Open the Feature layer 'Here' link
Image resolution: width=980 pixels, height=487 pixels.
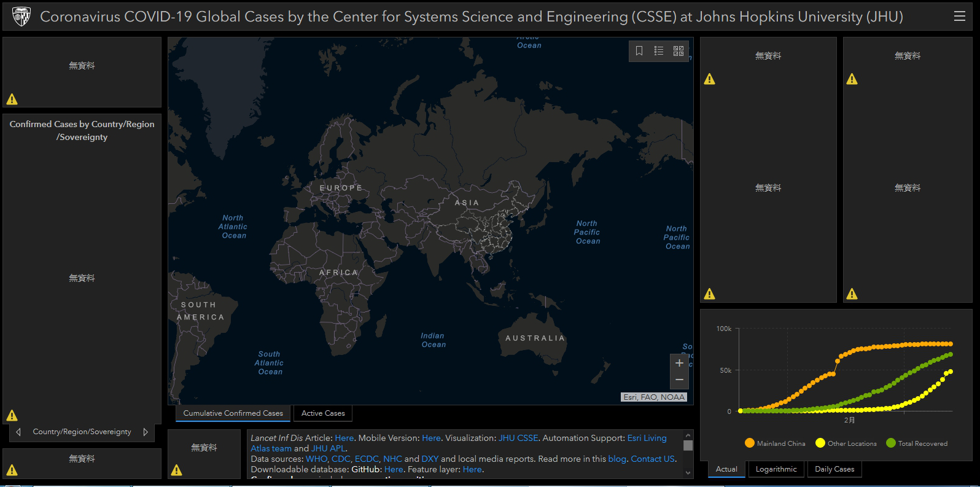point(472,469)
